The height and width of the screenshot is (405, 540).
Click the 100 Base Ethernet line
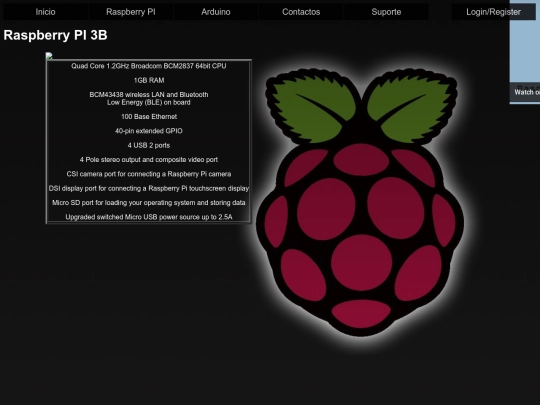[149, 116]
